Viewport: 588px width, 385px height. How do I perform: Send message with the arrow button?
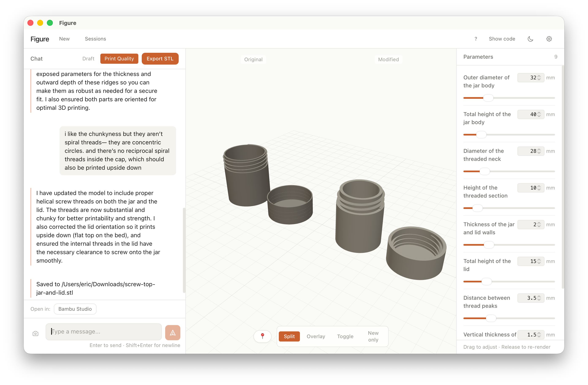[x=172, y=332]
